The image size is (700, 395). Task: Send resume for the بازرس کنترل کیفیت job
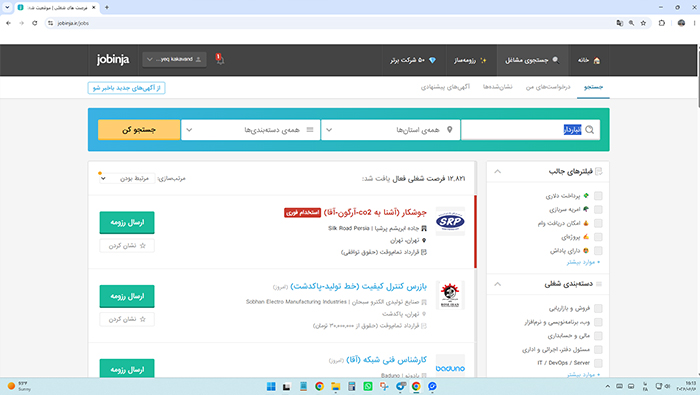pos(127,296)
